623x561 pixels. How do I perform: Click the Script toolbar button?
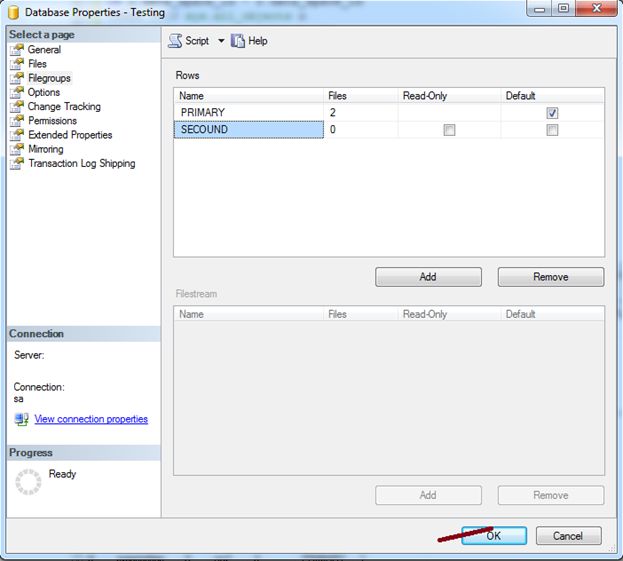[188, 41]
